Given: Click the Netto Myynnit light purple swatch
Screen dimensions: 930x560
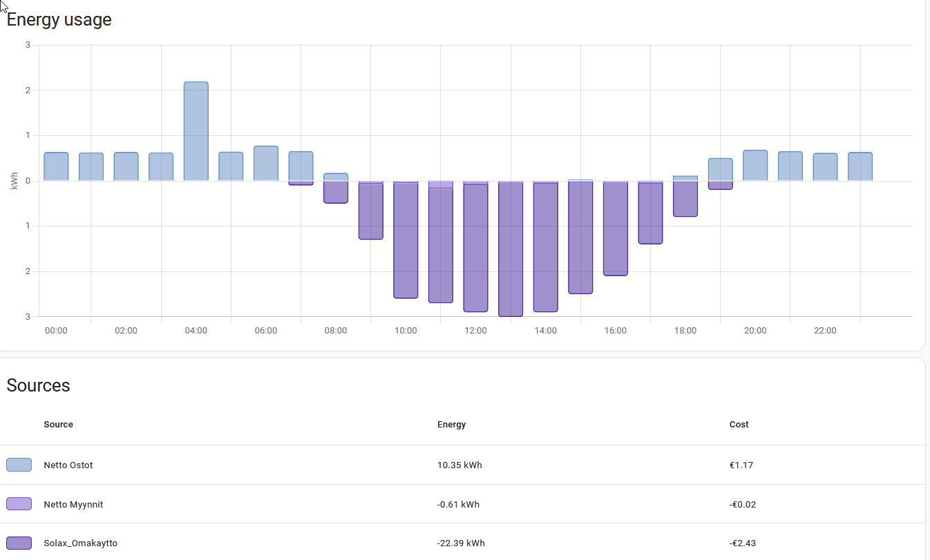Looking at the screenshot, I should tap(19, 504).
